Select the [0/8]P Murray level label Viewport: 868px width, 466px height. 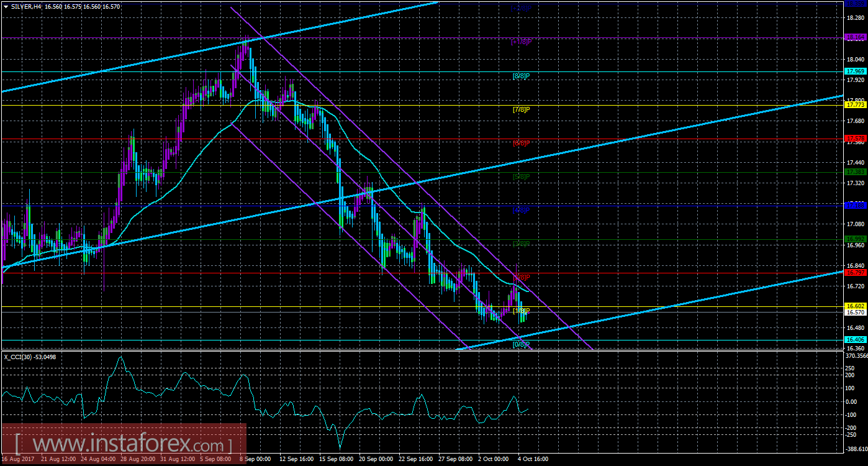click(522, 344)
